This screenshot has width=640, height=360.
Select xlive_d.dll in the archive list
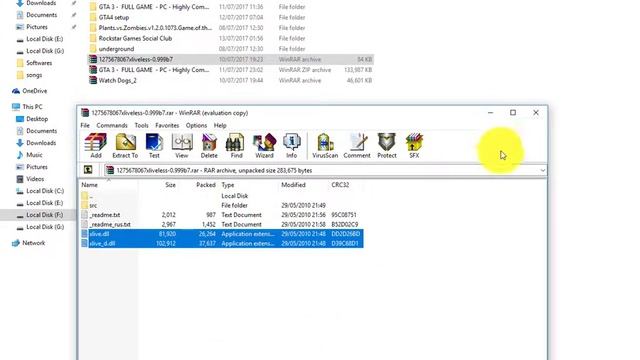pos(221,243)
